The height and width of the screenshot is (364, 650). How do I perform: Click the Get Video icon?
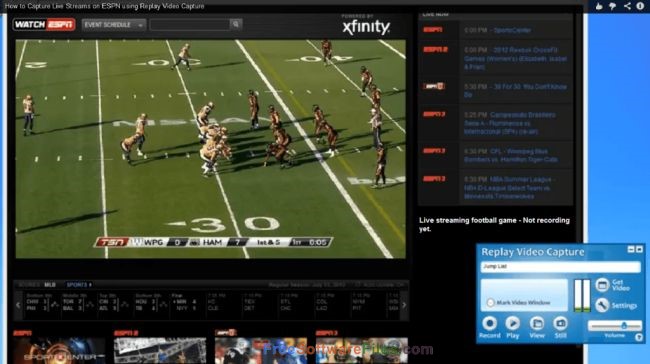pyautogui.click(x=602, y=285)
